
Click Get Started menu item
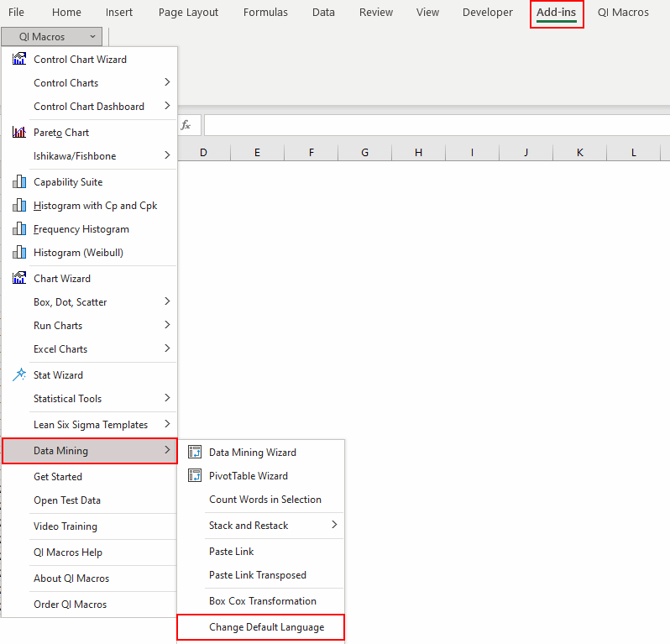click(x=90, y=476)
